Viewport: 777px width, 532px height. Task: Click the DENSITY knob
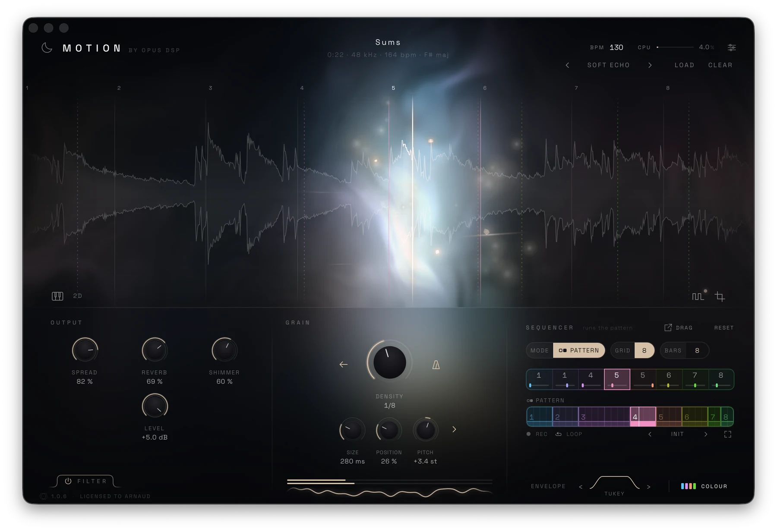coord(389,362)
